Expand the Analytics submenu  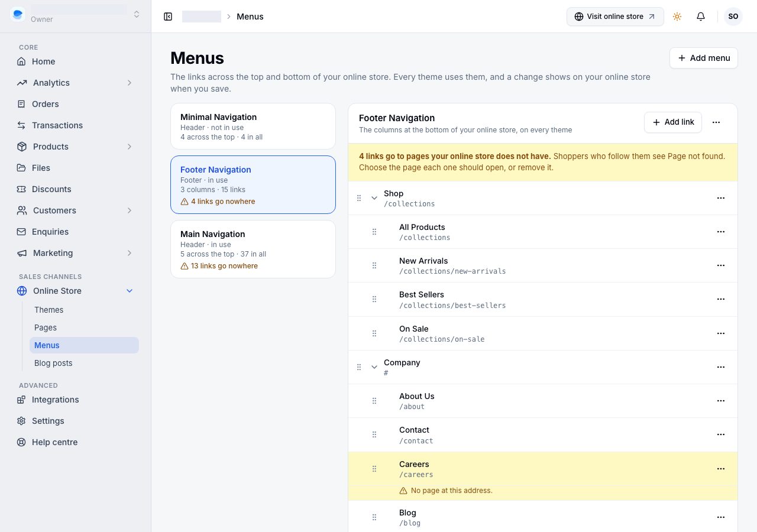[x=130, y=83]
